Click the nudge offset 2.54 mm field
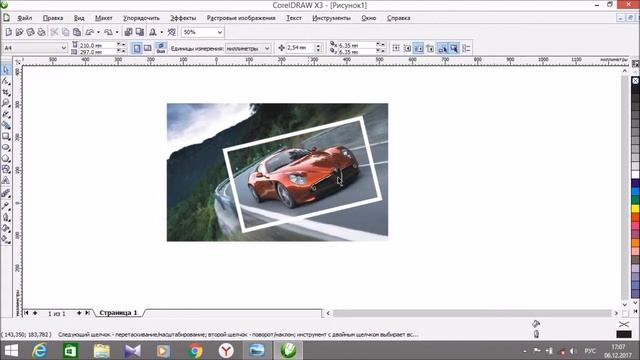The image size is (640, 360). point(300,48)
